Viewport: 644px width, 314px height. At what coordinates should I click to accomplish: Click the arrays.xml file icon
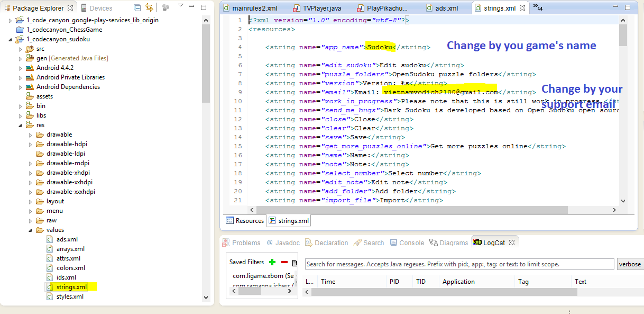coord(50,249)
